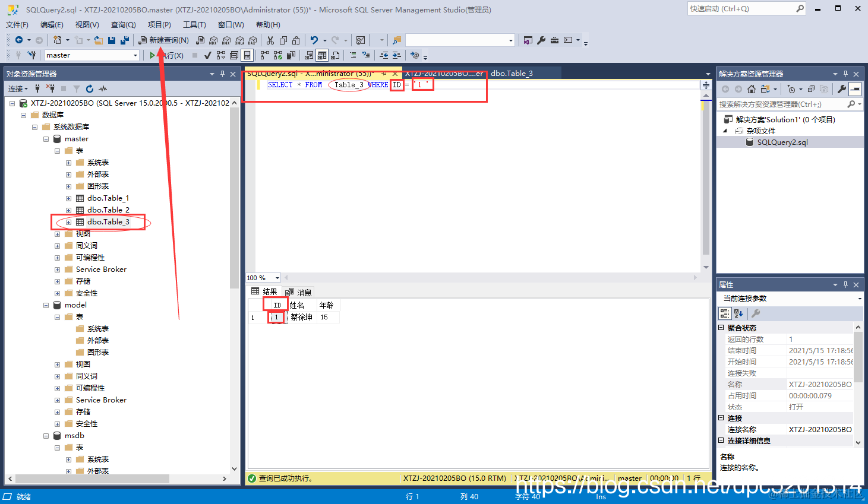Image resolution: width=868 pixels, height=504 pixels.
Task: Click the 蔡徐坤 result cell
Action: click(x=303, y=317)
